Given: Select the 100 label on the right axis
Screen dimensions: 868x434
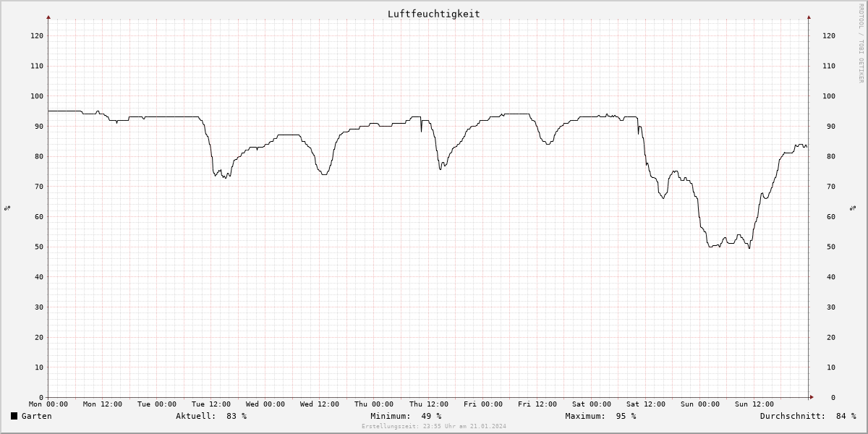Looking at the screenshot, I should point(829,96).
